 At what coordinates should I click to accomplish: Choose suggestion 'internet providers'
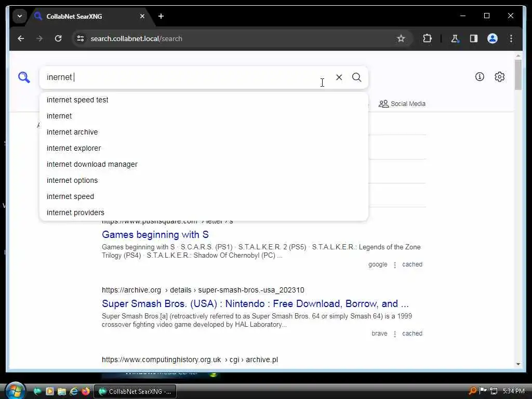point(204,212)
